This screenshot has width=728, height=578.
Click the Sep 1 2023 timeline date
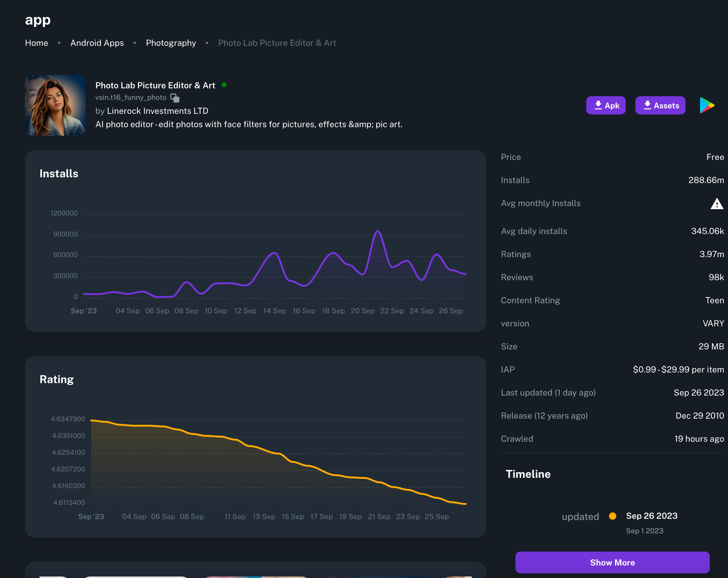pyautogui.click(x=645, y=531)
